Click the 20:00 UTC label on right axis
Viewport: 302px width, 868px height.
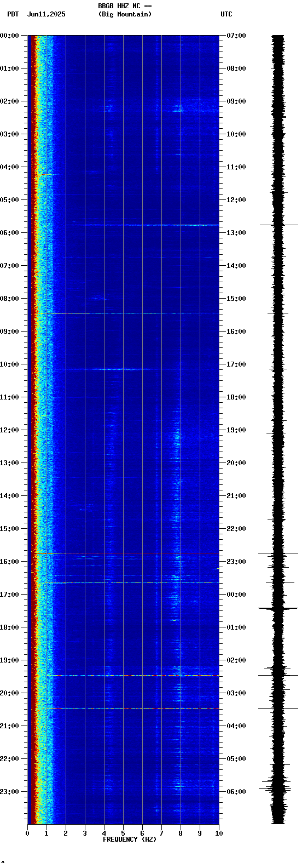pyautogui.click(x=236, y=463)
